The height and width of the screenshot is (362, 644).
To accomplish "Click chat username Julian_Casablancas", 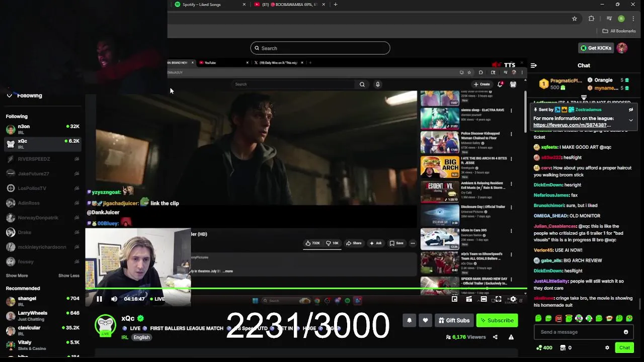I will 555,226.
